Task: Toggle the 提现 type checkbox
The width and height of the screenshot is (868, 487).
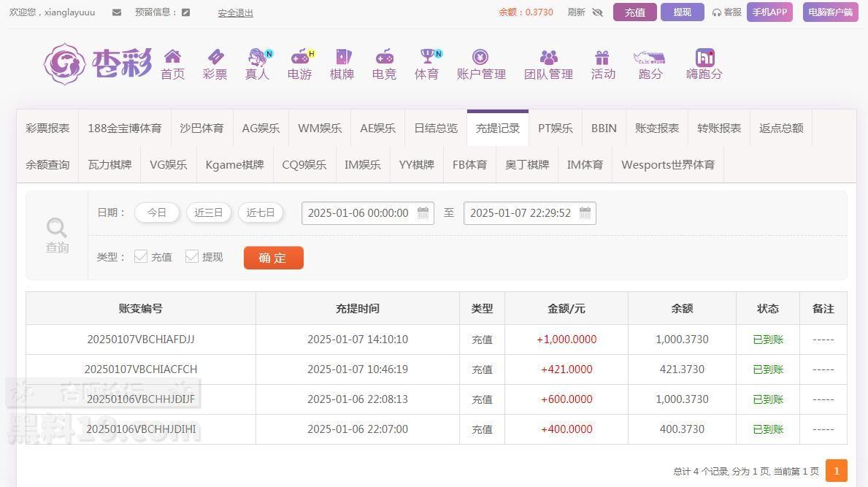Action: click(x=192, y=256)
